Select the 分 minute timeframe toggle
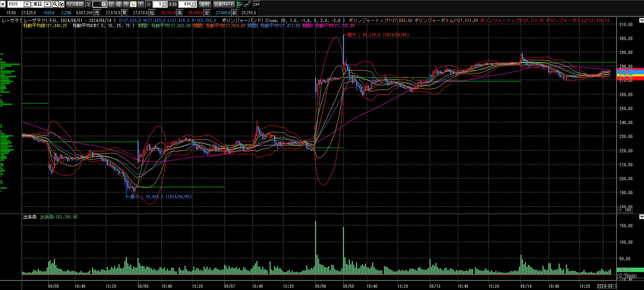Viewport: 644px width, 290px height. pos(133,4)
